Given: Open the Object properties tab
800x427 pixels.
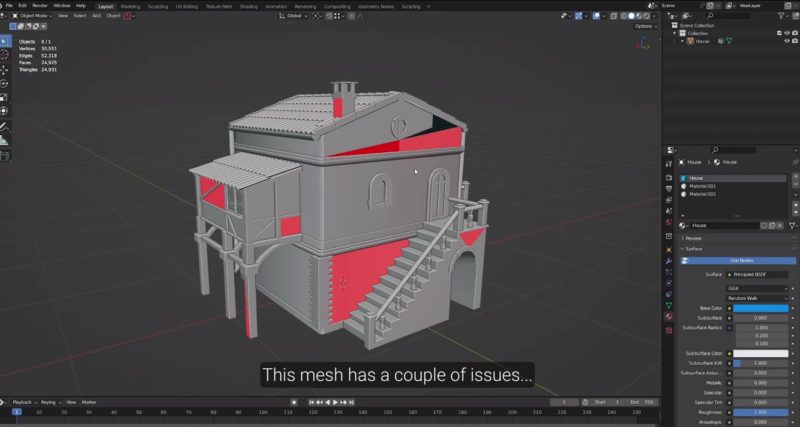Looking at the screenshot, I should coord(669,250).
